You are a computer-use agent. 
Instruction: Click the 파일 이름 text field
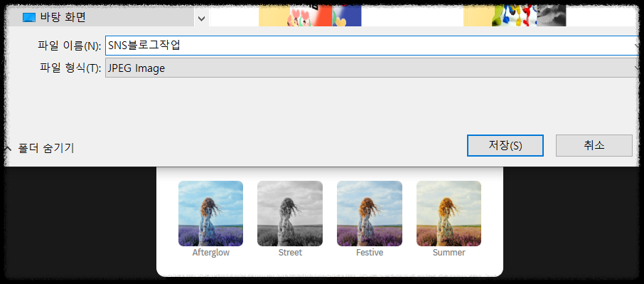click(x=372, y=46)
